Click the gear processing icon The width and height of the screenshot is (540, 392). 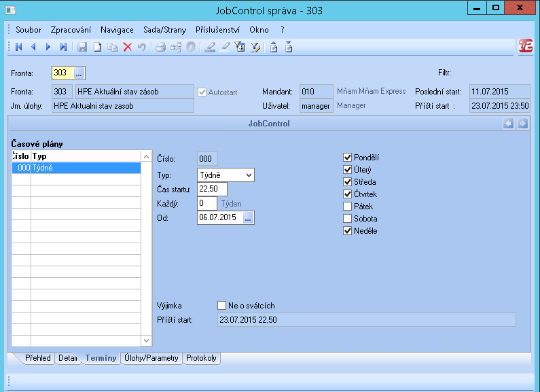tap(190, 47)
